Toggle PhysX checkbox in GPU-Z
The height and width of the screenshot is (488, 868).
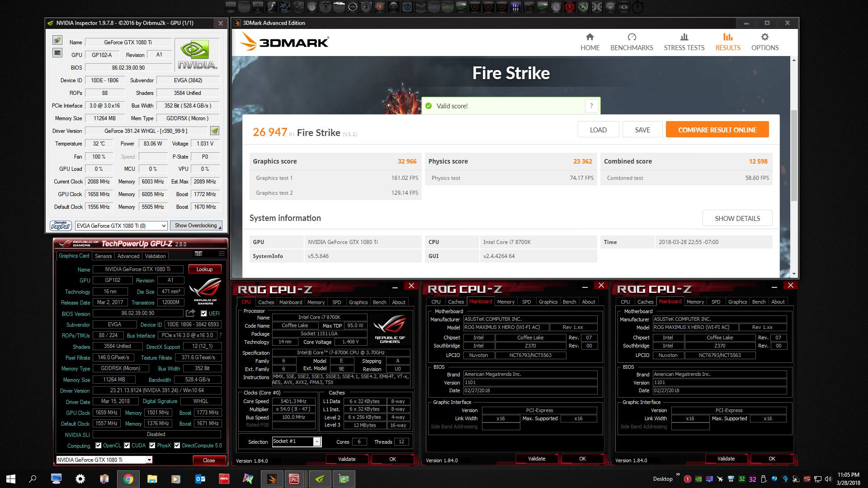coord(152,446)
